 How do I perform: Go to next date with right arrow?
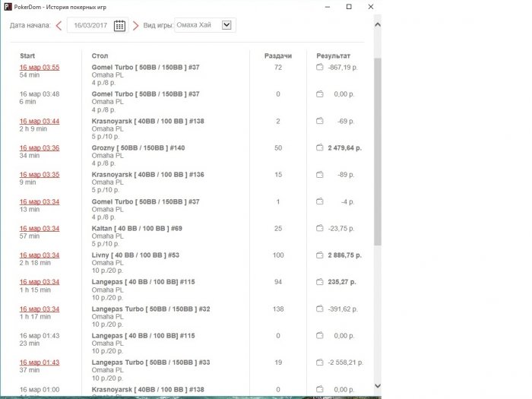point(136,25)
